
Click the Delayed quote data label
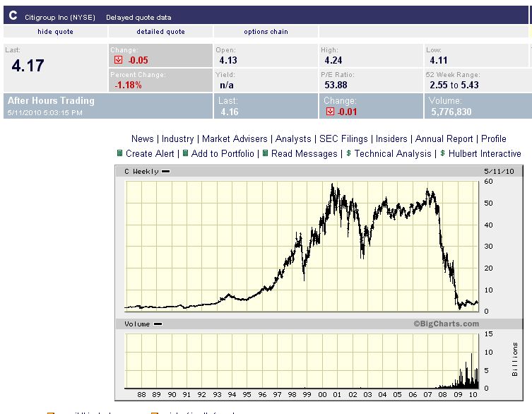[x=138, y=17]
